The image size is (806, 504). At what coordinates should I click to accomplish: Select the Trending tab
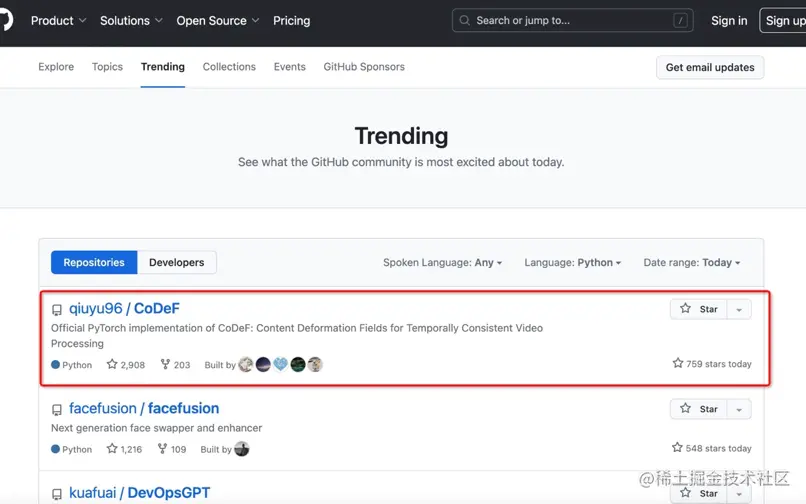coord(162,67)
